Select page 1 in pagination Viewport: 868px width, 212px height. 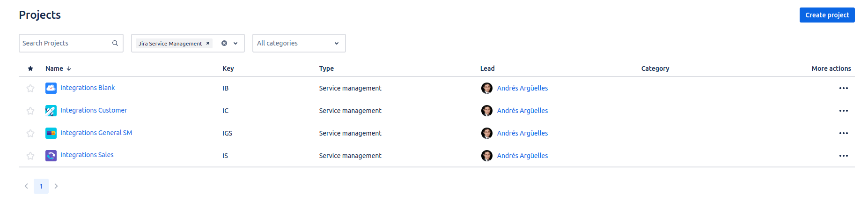[x=41, y=186]
